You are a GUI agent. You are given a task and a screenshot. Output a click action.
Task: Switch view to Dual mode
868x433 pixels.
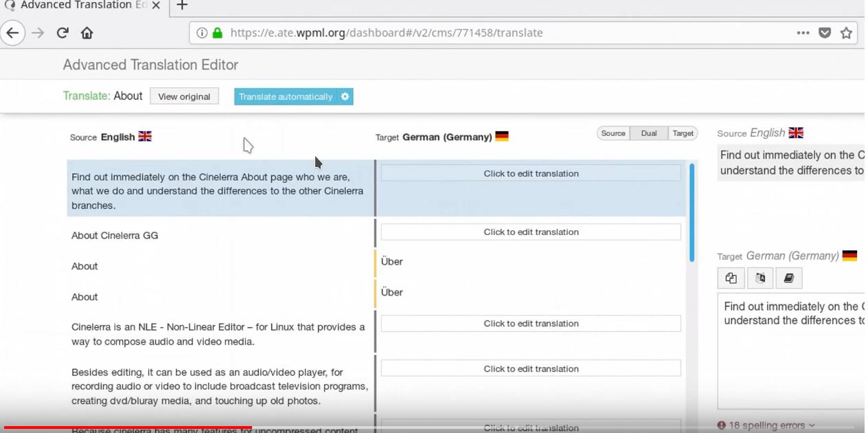click(649, 133)
